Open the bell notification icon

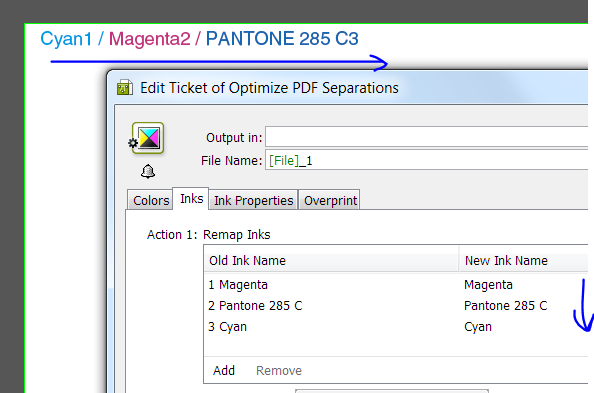click(148, 171)
